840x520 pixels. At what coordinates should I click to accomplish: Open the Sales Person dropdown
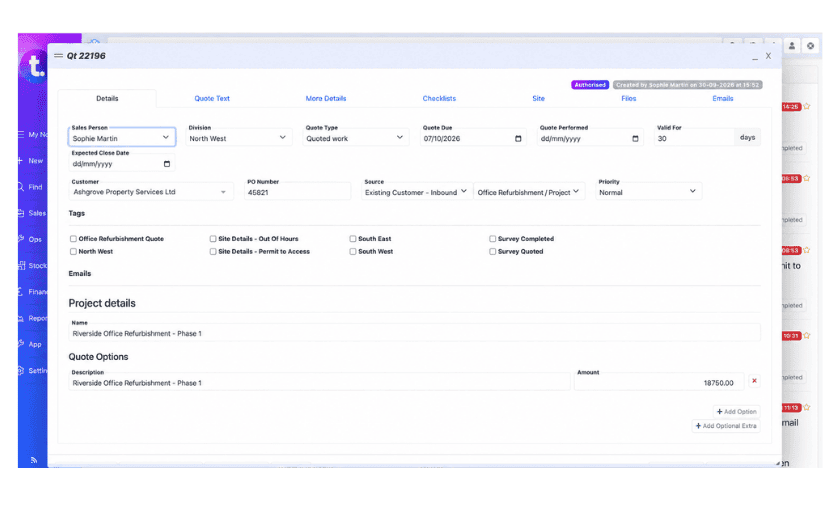(122, 138)
